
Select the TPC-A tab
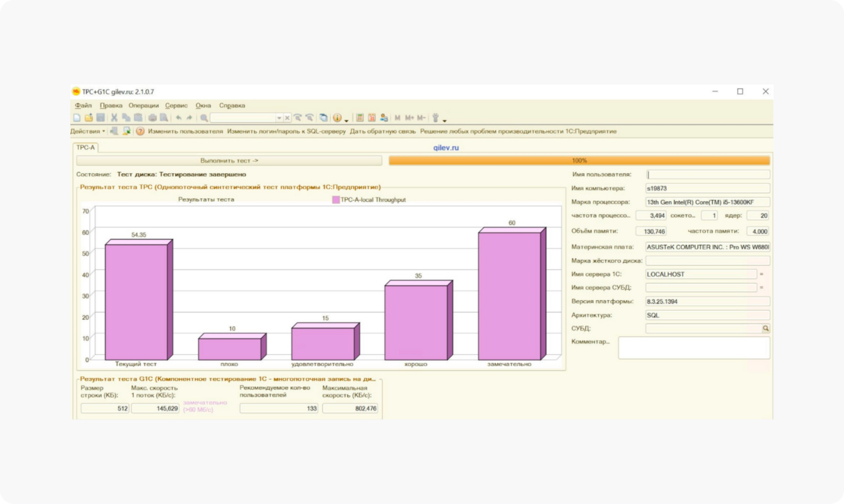(x=85, y=148)
